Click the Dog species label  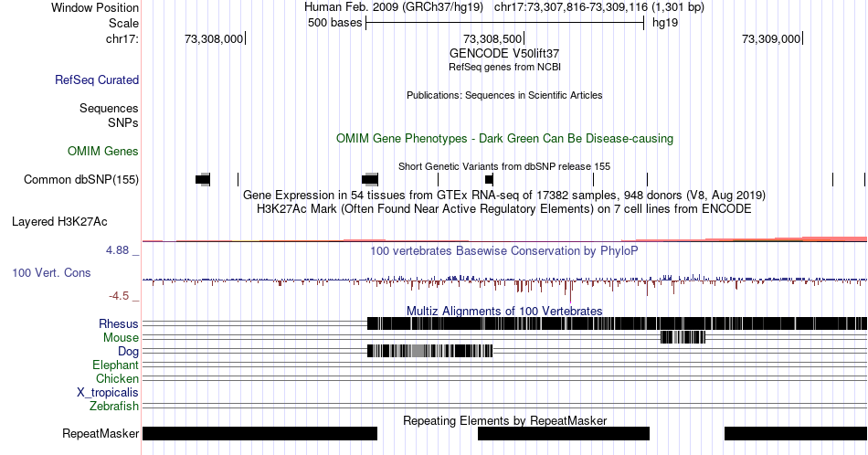128,352
